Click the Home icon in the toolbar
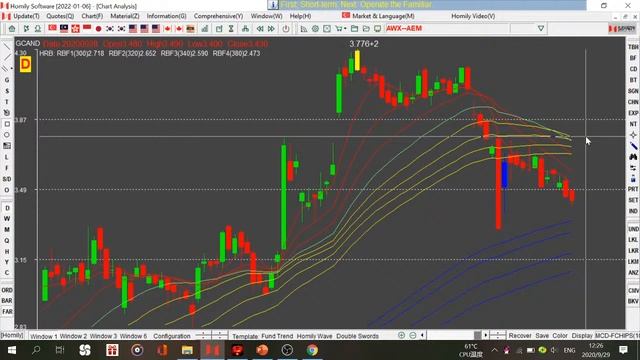Viewport: 640px width, 360px height. pos(12,29)
